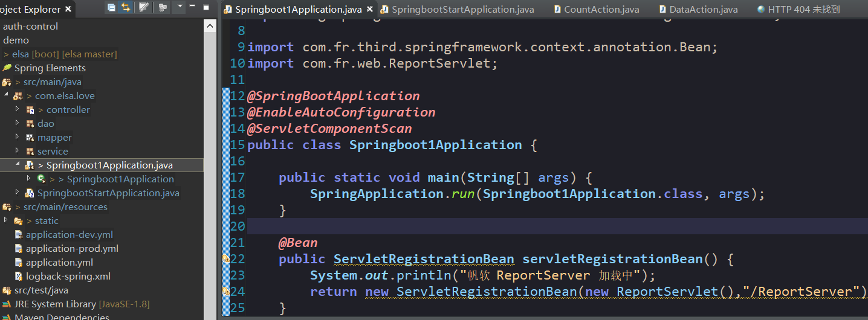Open application-dev.yml from the tree
Screen dimensions: 868x320
pos(69,235)
